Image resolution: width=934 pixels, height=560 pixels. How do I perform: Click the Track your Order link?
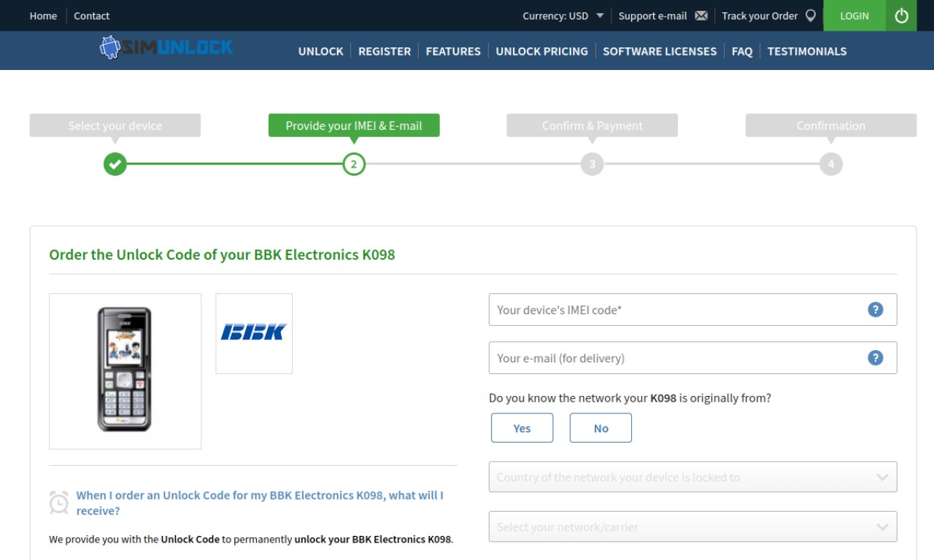pos(760,15)
